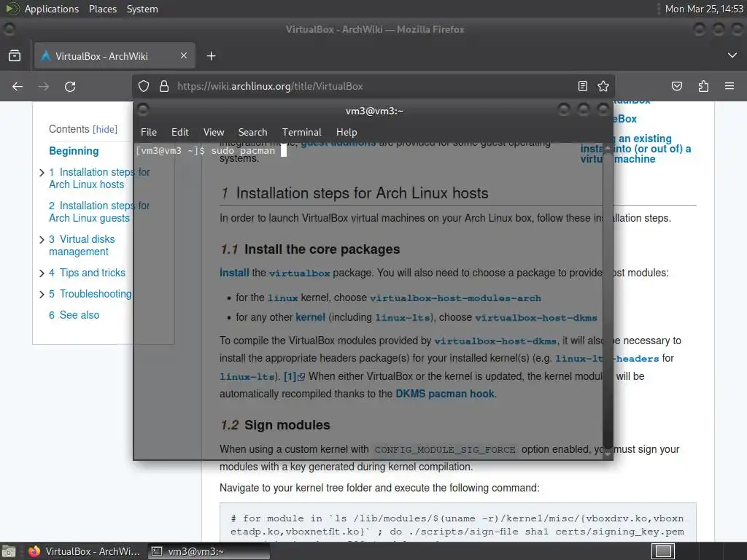
Task: Go to Installation steps for Arch Linux guests
Action: point(99,212)
